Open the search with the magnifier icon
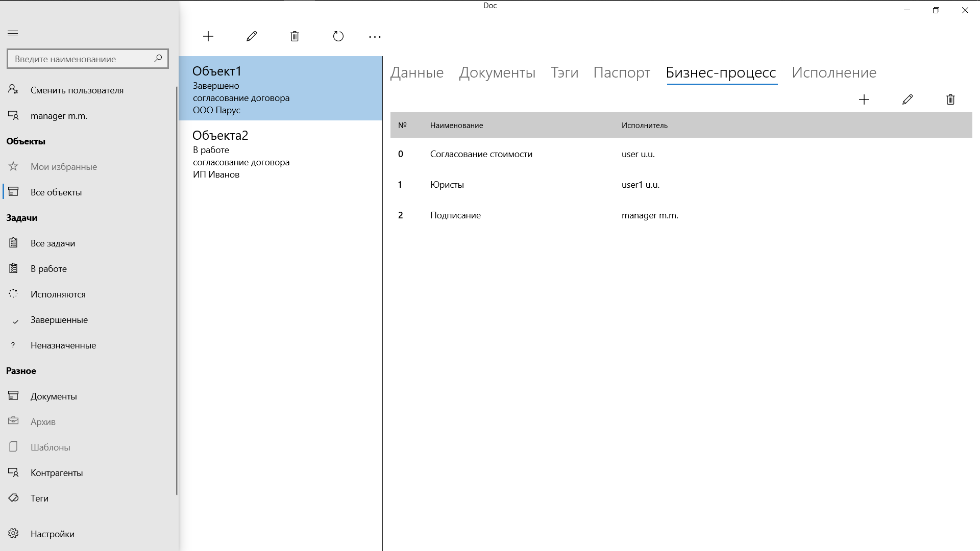The height and width of the screenshot is (551, 980). (158, 58)
